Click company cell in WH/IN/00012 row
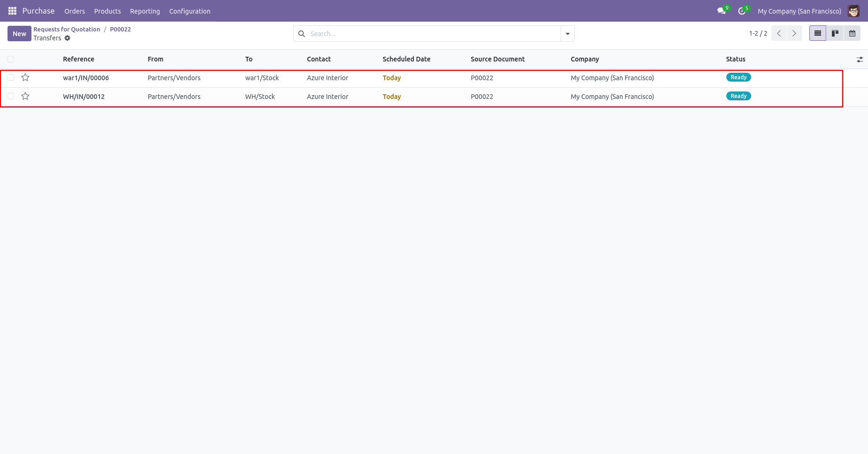Viewport: 868px width, 454px height. coord(612,97)
